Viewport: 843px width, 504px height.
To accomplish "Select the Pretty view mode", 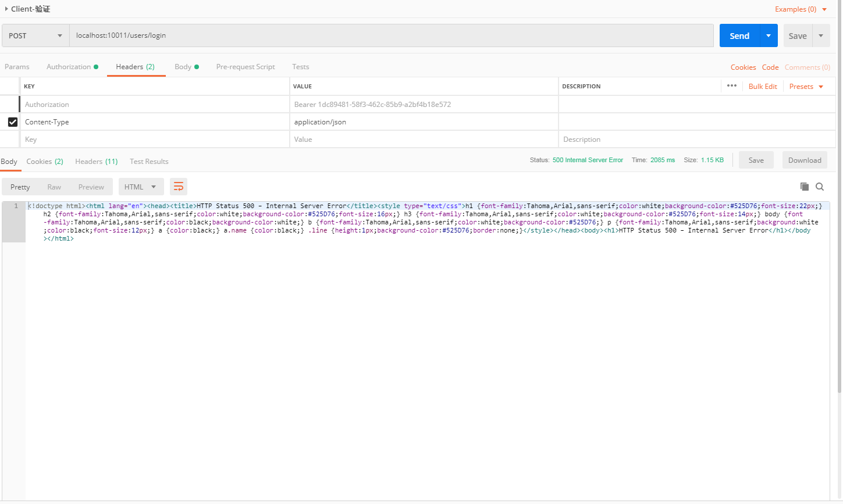I will [x=20, y=187].
